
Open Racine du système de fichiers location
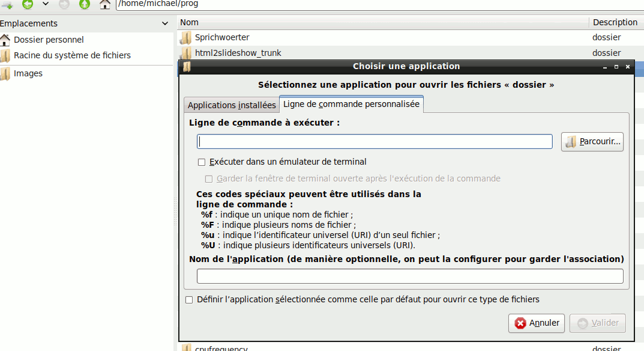pos(71,55)
